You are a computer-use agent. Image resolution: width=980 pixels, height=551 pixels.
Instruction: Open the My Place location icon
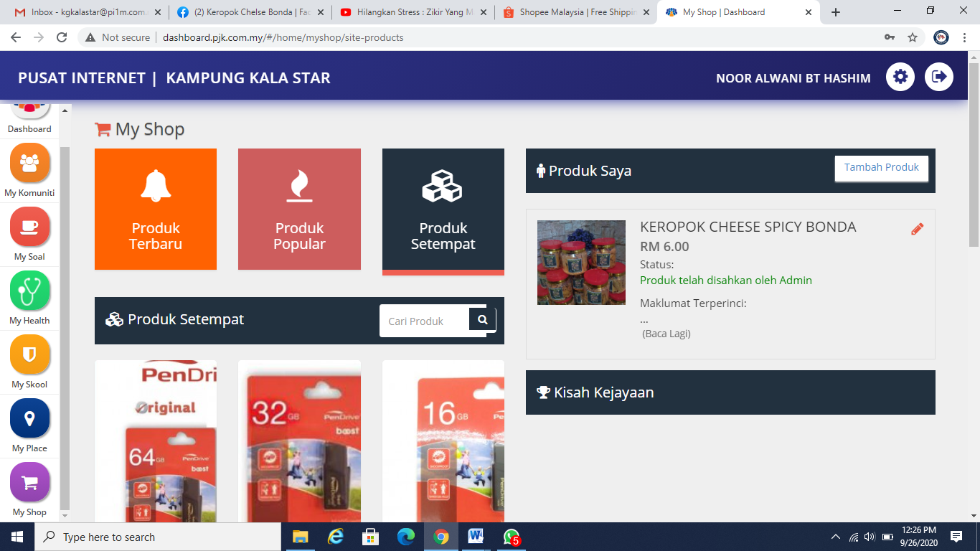[29, 419]
